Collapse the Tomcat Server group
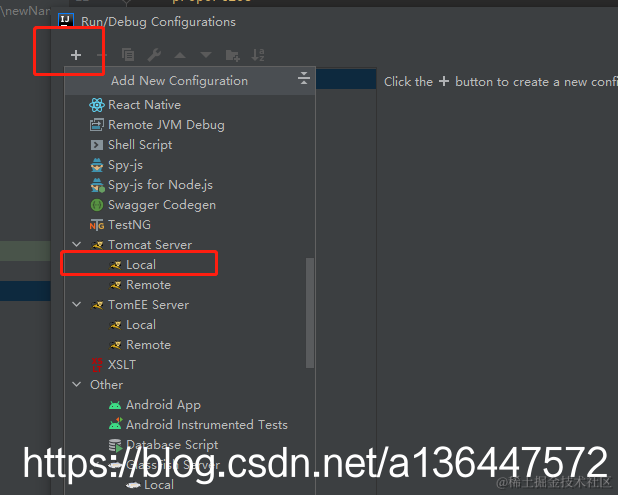This screenshot has height=495, width=618. (x=77, y=245)
